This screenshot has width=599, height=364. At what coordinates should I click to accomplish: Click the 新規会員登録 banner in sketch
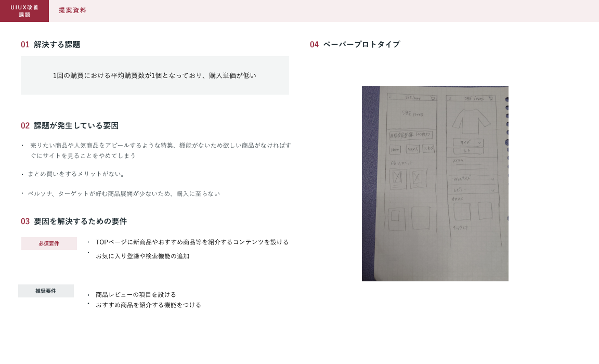(411, 135)
